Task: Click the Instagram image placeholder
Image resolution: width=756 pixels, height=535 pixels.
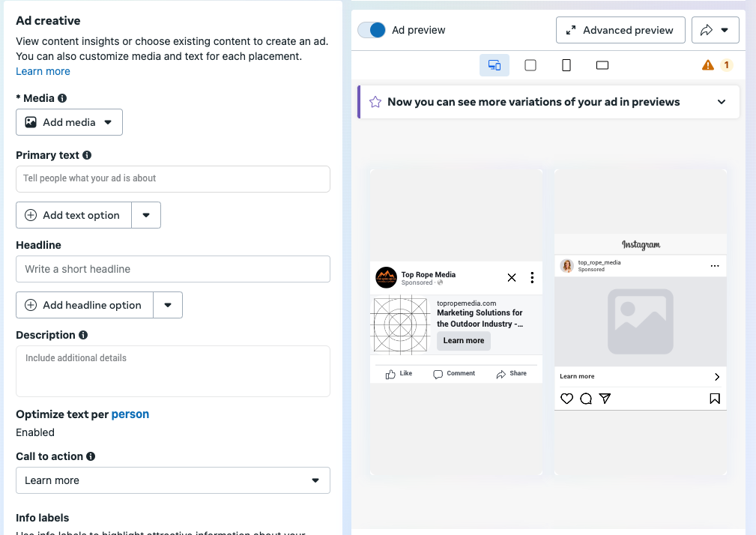Action: pos(641,321)
